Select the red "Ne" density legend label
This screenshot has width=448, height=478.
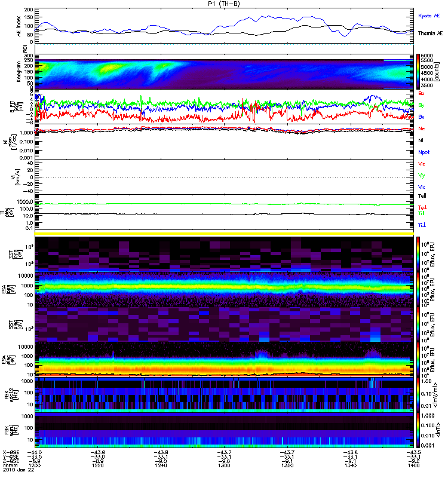421,128
